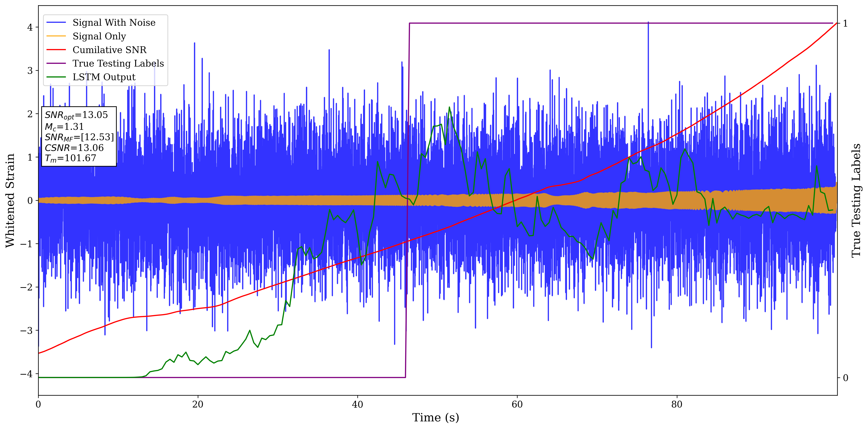Click the 'Time (s)' x-axis label
This screenshot has height=429, width=868.
pyautogui.click(x=435, y=418)
